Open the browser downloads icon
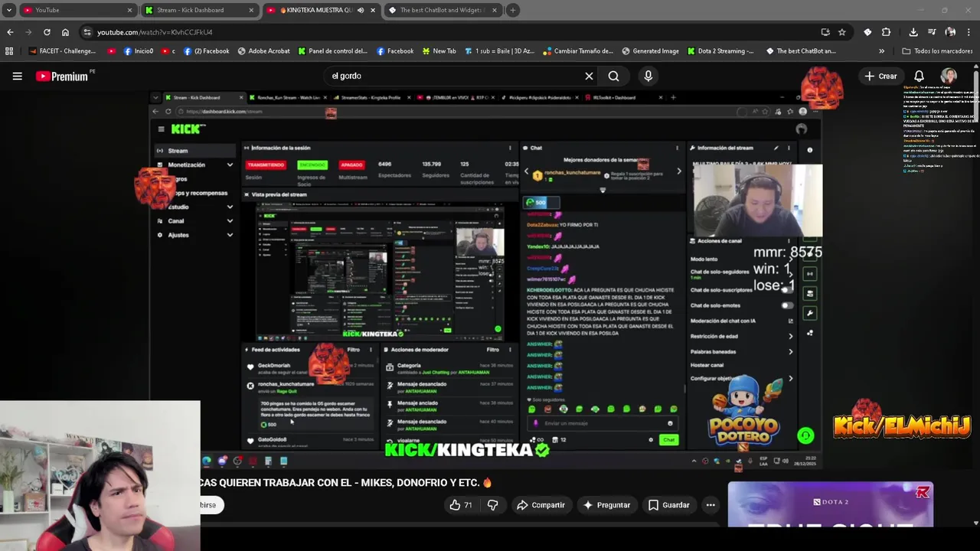Image resolution: width=980 pixels, height=551 pixels. coord(913,32)
